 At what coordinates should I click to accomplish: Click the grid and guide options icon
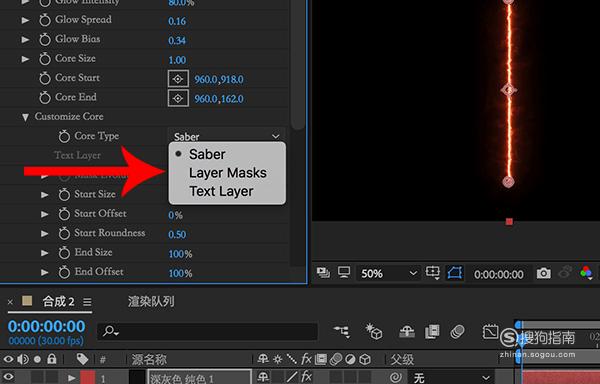[x=433, y=273]
